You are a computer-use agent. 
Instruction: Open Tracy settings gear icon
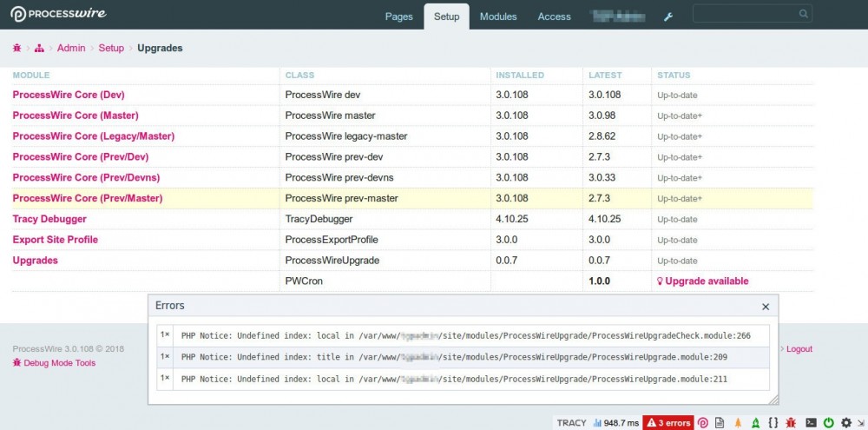pos(846,422)
